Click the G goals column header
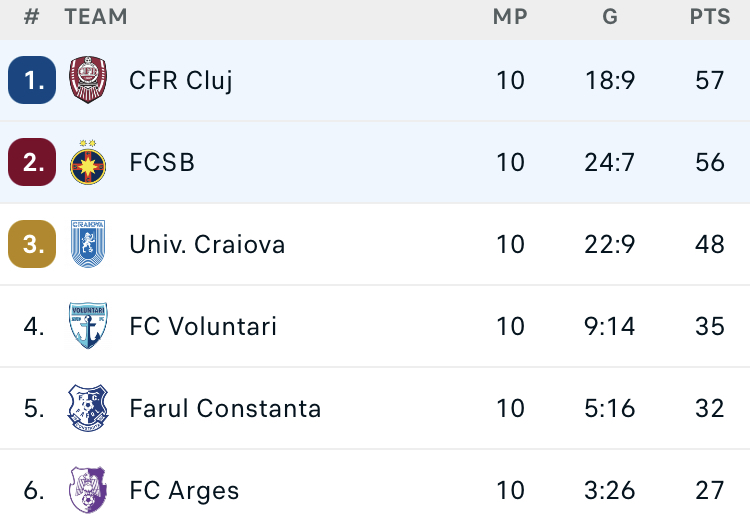Viewport: 750px width, 530px height. pos(610,17)
